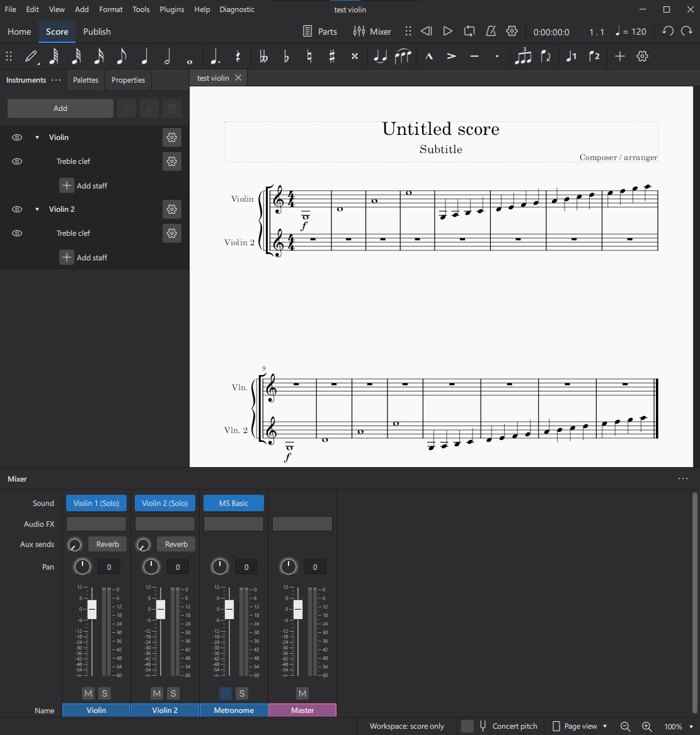Add a slur from the toolbar
The image size is (700, 735).
[x=404, y=56]
